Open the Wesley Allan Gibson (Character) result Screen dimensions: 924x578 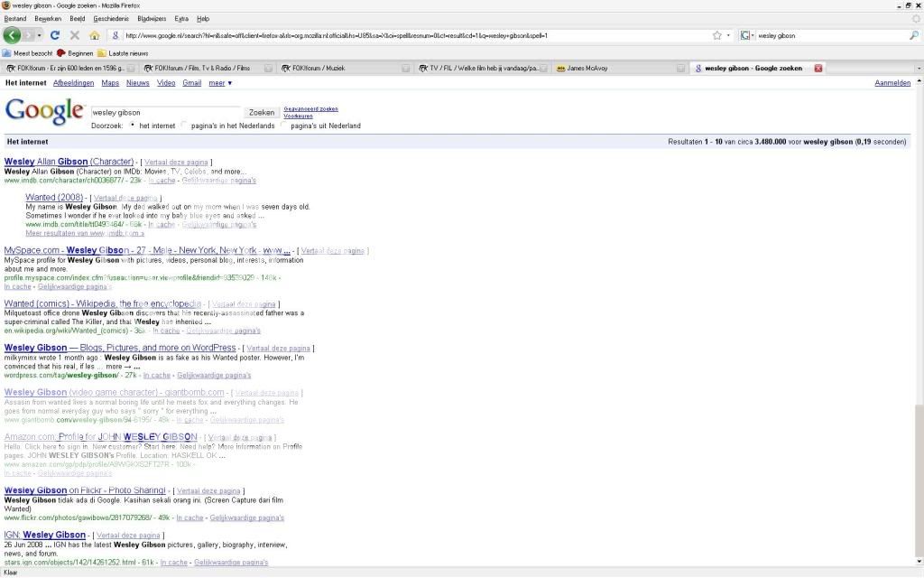(x=69, y=162)
